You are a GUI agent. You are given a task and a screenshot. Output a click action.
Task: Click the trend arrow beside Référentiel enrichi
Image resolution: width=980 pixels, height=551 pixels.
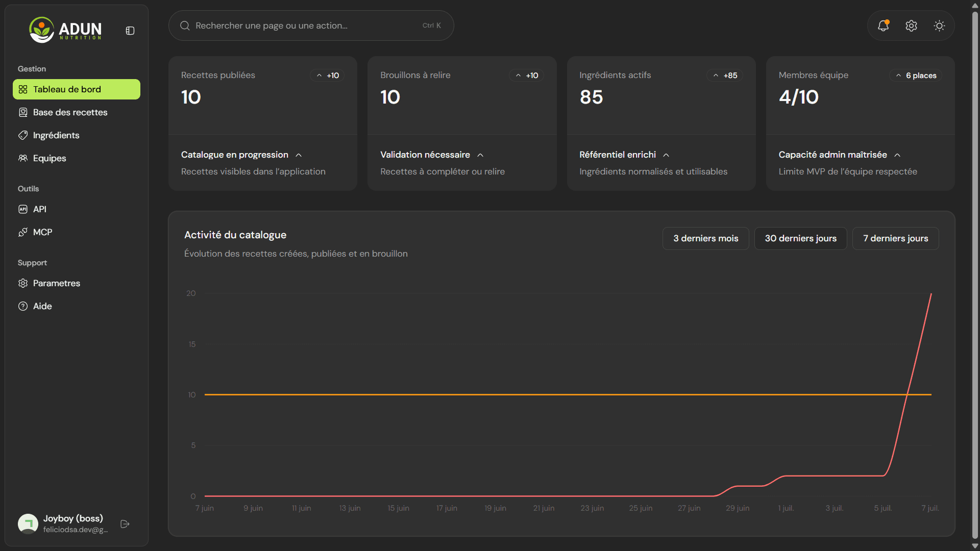click(x=666, y=155)
